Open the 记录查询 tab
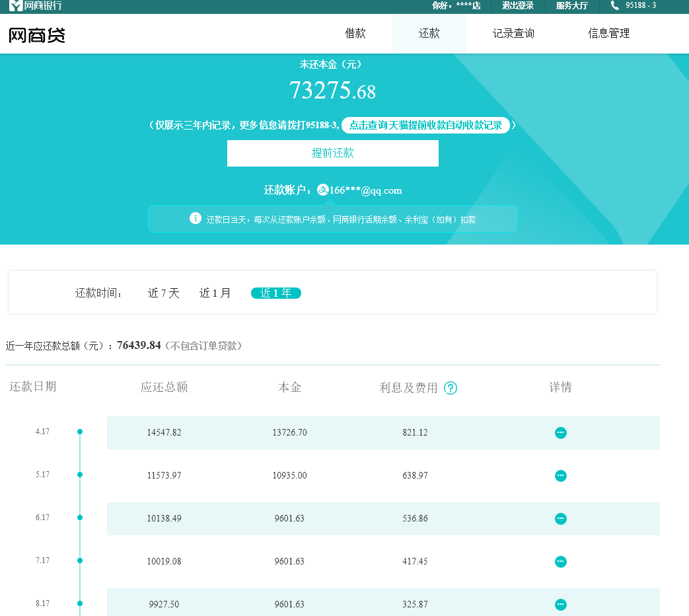The image size is (689, 616). [513, 34]
